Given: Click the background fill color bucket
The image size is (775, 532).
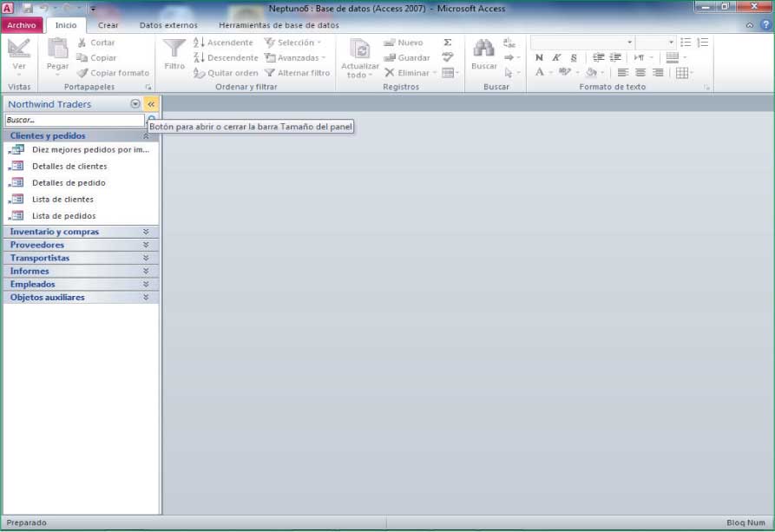Looking at the screenshot, I should pos(592,73).
